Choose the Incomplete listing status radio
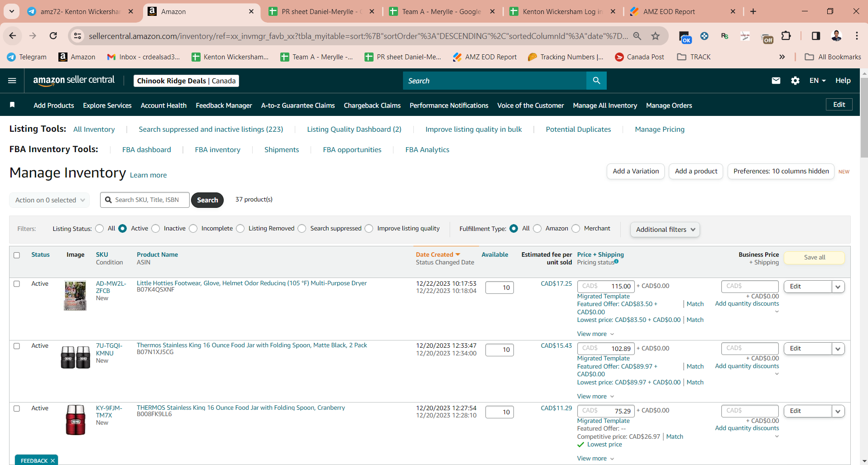 tap(193, 229)
